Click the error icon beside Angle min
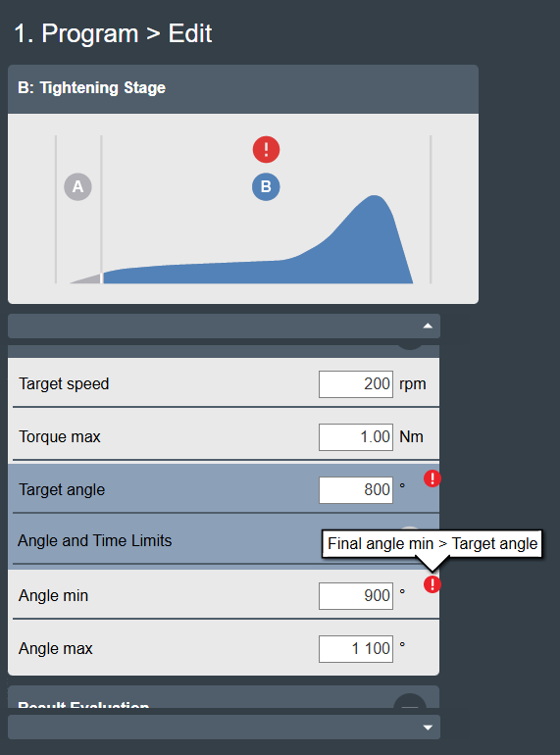 432,584
